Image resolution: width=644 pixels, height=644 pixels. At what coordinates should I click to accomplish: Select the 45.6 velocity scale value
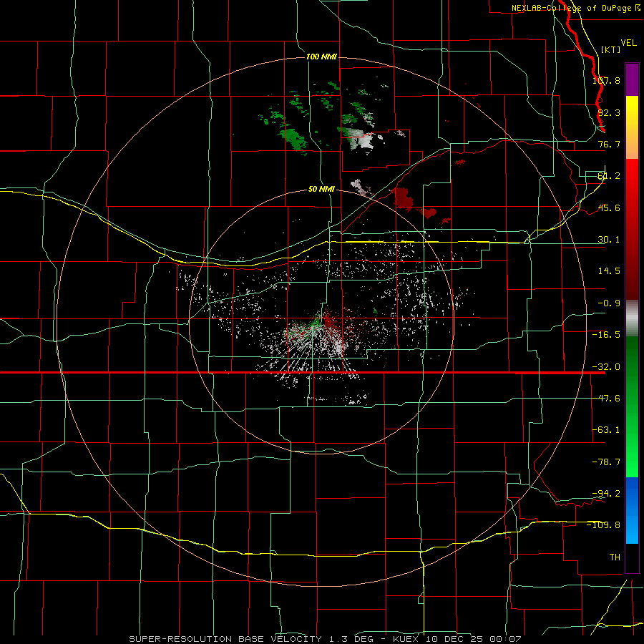[609, 208]
